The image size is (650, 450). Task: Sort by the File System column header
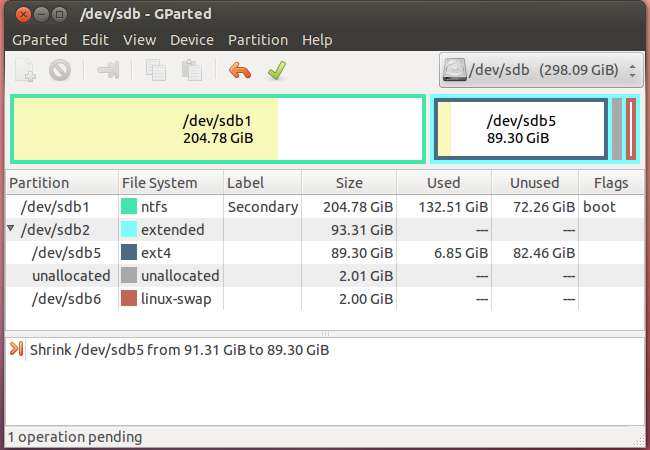pos(160,183)
